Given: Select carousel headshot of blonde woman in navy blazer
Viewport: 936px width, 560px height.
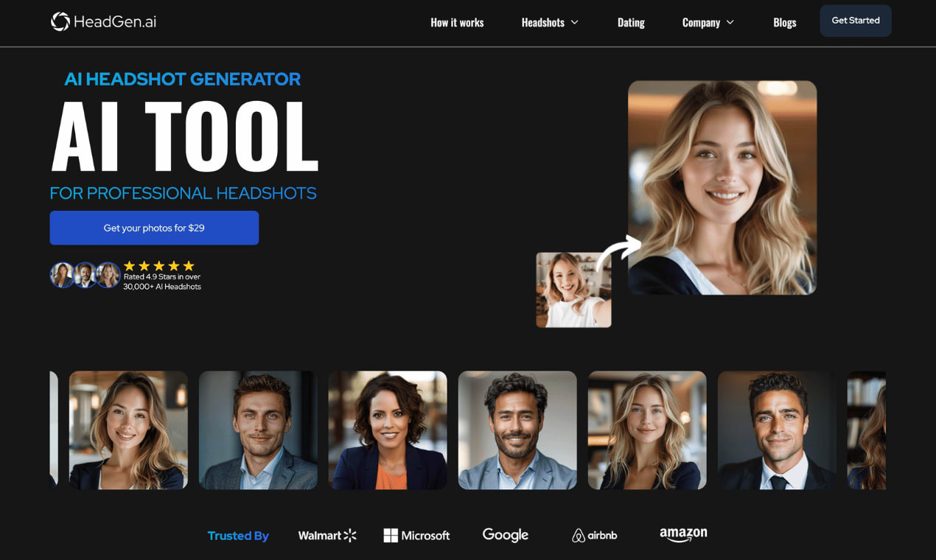Looking at the screenshot, I should tap(647, 430).
